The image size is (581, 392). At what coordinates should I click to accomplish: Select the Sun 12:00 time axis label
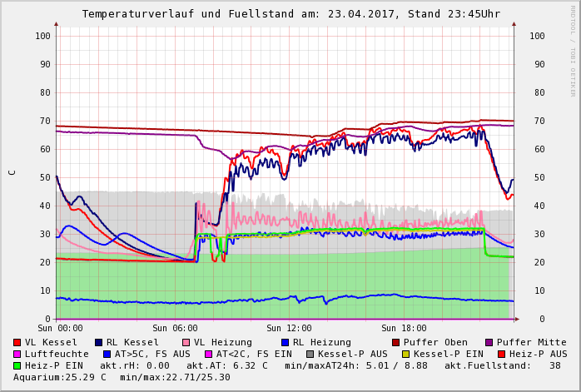(289, 328)
